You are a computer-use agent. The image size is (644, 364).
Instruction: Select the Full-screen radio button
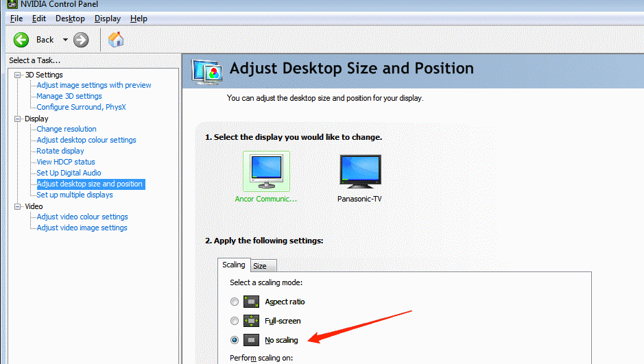[235, 321]
